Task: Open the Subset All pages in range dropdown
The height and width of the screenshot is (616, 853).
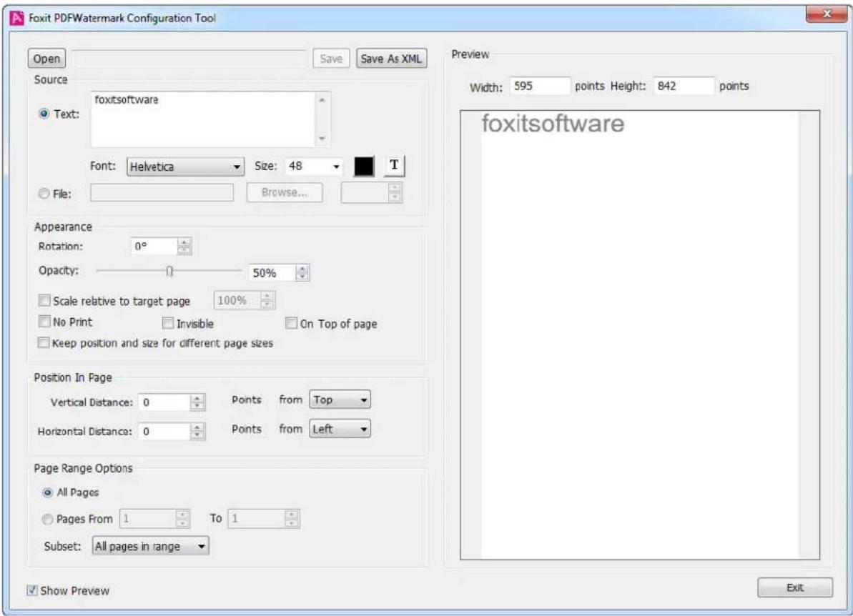Action: pyautogui.click(x=151, y=546)
